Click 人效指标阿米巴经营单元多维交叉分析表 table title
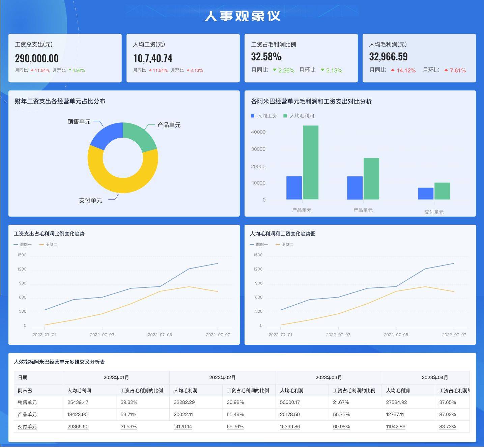Viewport: 484px width, 448px height. 59,362
